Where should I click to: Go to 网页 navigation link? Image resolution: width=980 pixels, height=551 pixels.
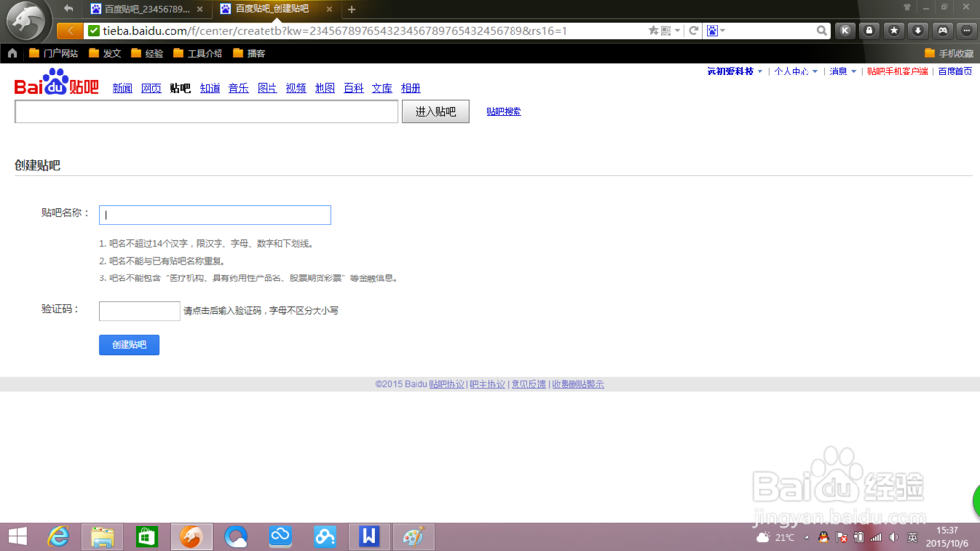pos(151,88)
